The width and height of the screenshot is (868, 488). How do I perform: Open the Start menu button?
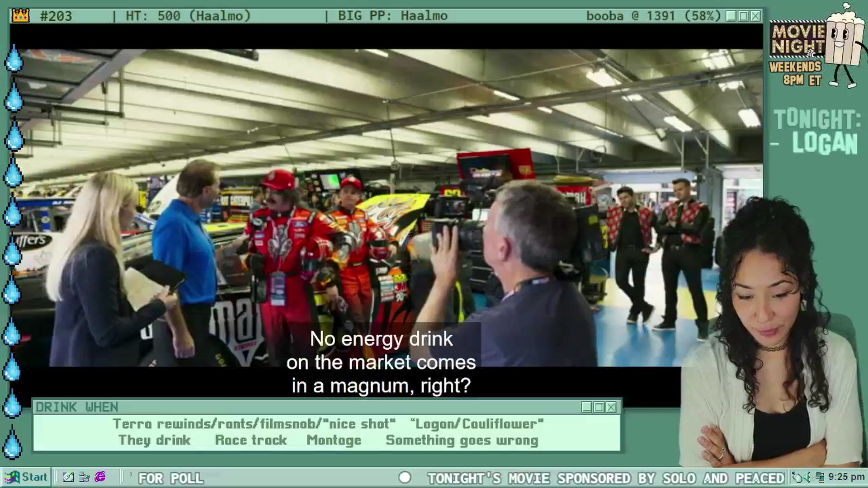26,477
